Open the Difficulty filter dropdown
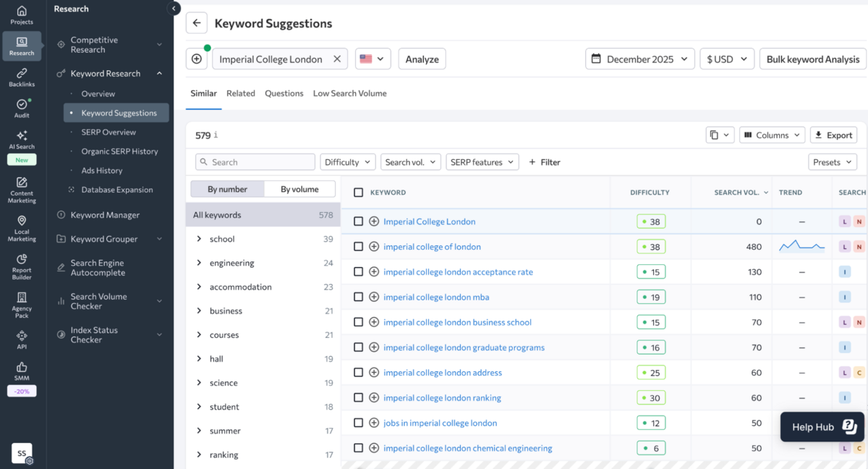 348,162
